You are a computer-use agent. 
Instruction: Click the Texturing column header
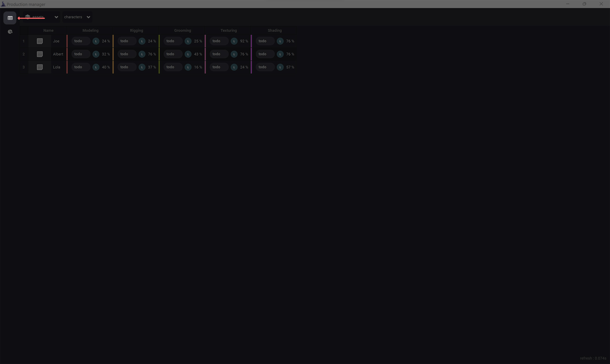228,30
